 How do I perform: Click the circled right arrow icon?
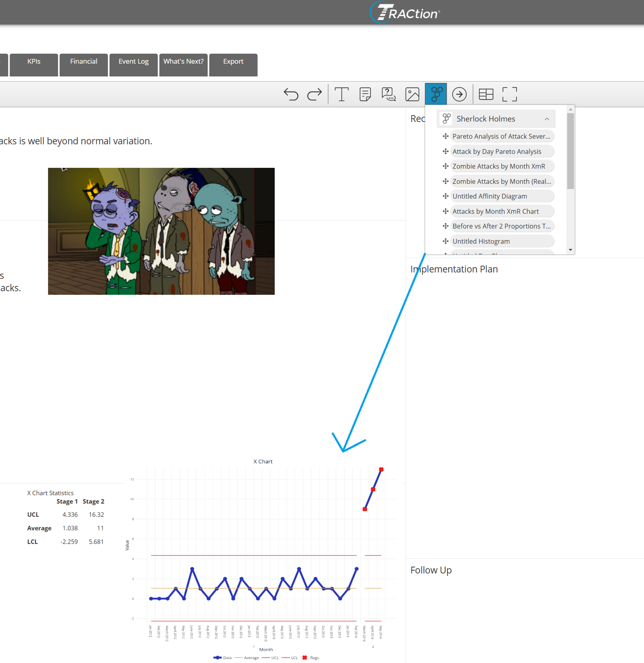pos(459,94)
